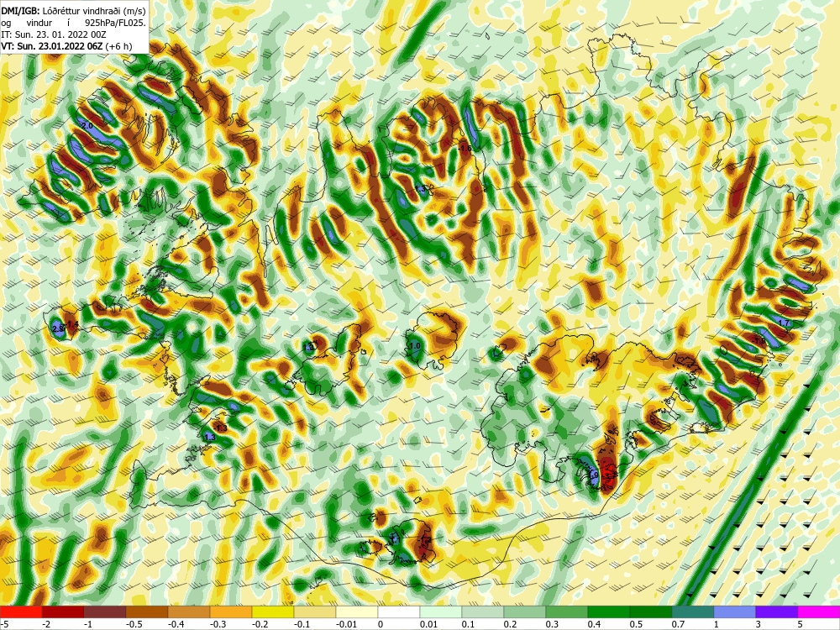Click the legend label "-0.5"

[134, 624]
